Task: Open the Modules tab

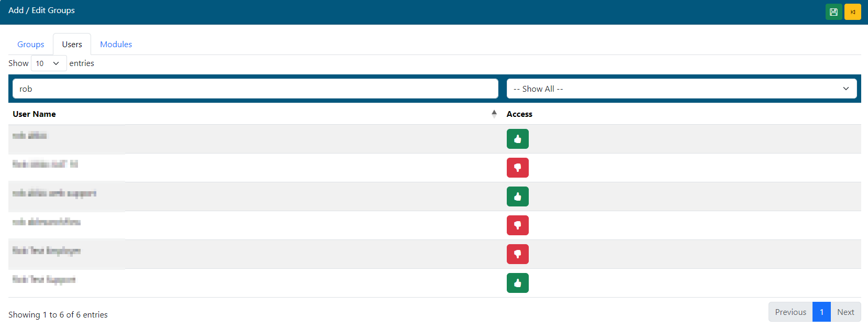Action: click(116, 45)
